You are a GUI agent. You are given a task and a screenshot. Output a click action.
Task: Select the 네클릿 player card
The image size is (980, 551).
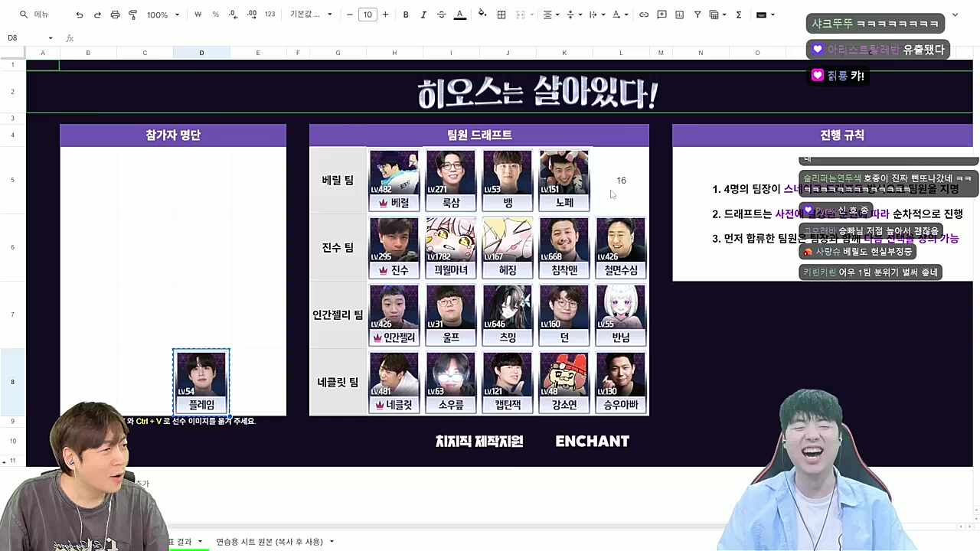click(394, 382)
